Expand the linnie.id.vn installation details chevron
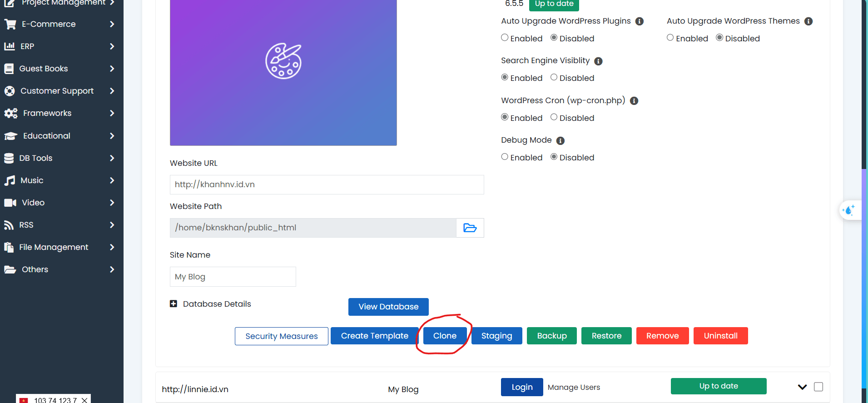The image size is (868, 403). [x=802, y=387]
